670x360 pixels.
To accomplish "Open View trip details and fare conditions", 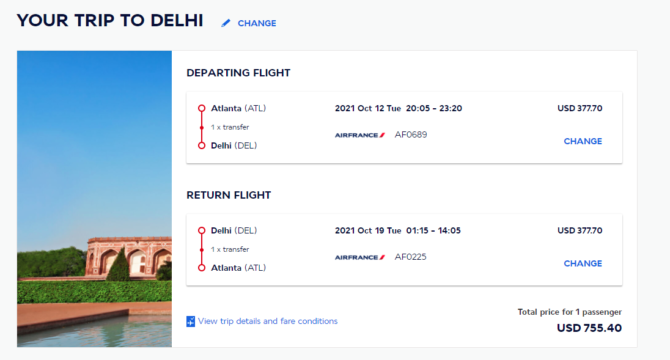I will tap(267, 321).
